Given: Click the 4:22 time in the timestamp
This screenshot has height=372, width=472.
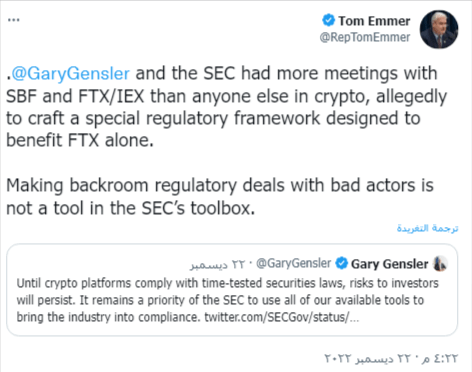Looking at the screenshot, I should (x=446, y=359).
